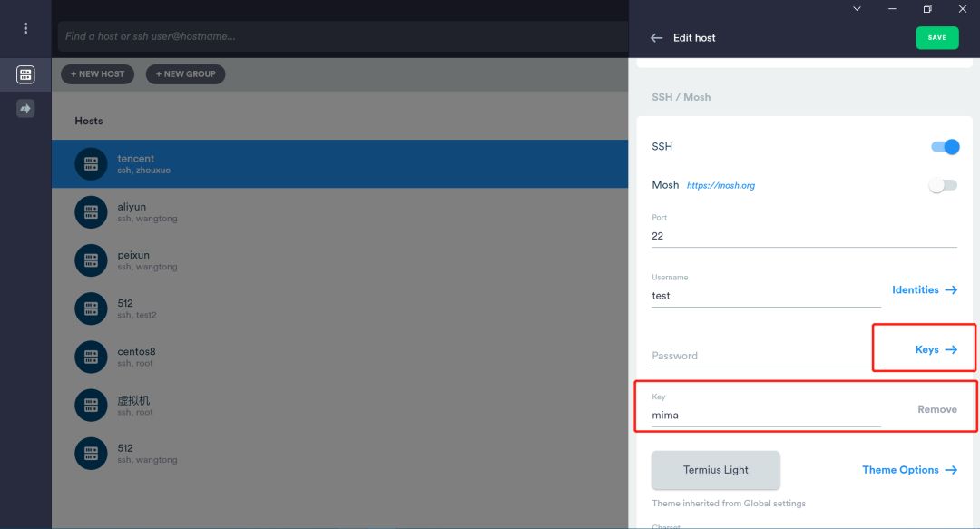The width and height of the screenshot is (980, 529).
Task: Focus the Port field
Action: click(x=804, y=236)
